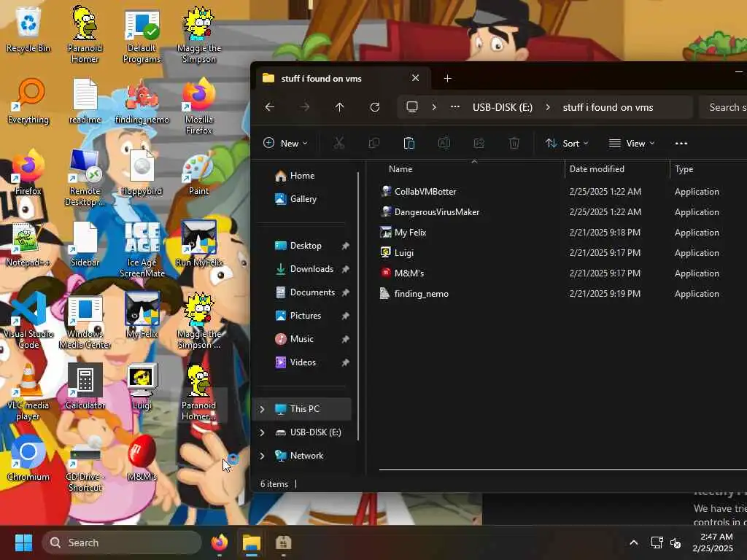This screenshot has height=560, width=747.
Task: Go up one folder level in Explorer
Action: tap(339, 107)
